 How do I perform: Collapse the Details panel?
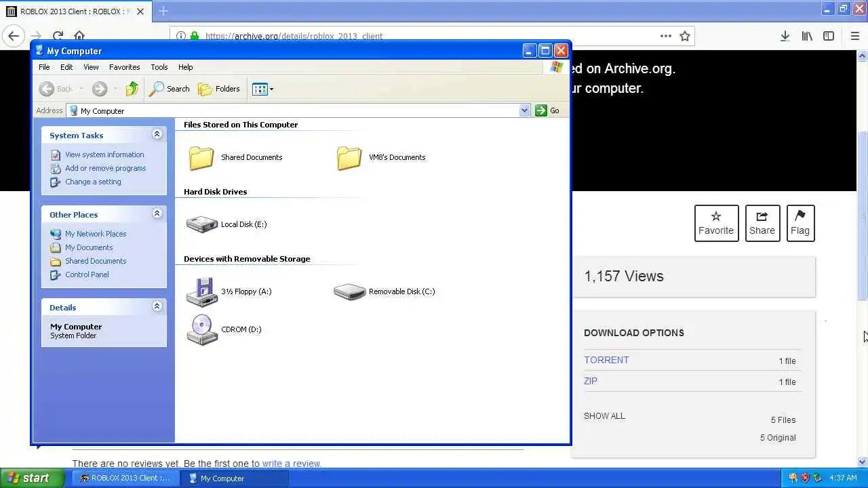click(157, 306)
